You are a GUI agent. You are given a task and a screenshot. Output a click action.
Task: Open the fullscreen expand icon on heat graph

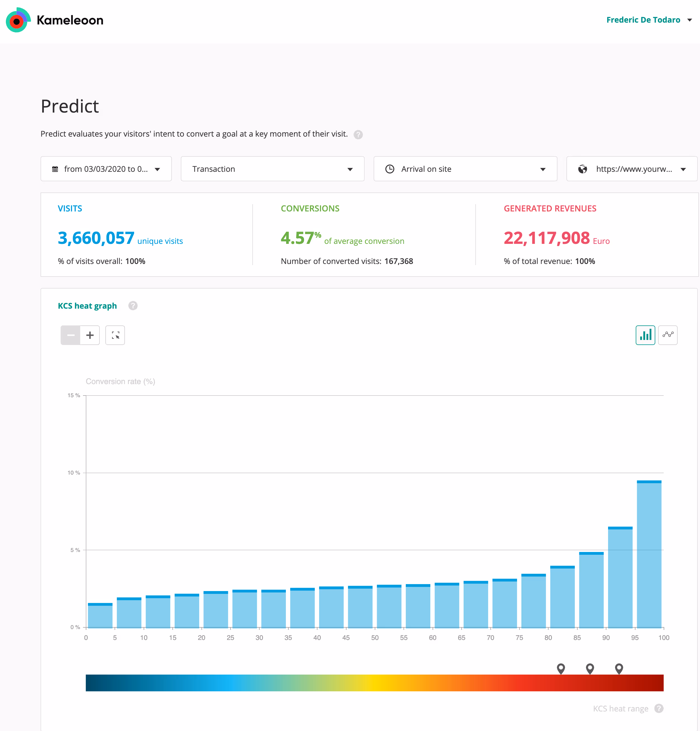click(x=115, y=335)
